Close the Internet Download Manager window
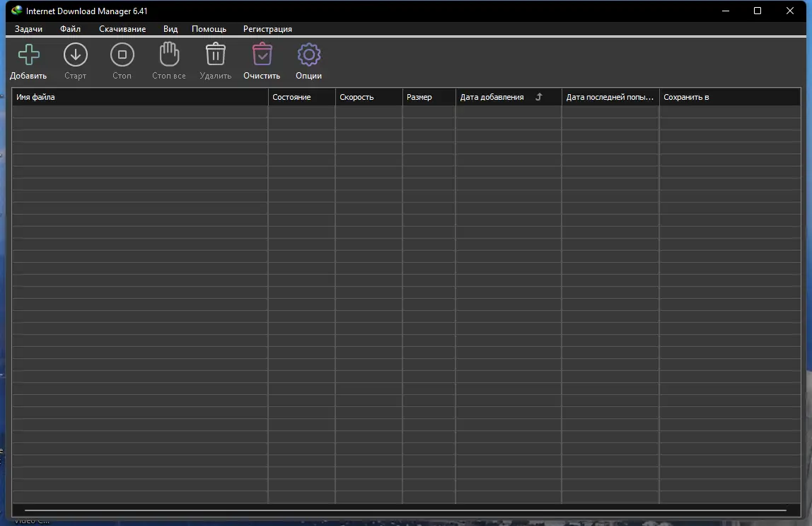This screenshot has height=526, width=812. pyautogui.click(x=790, y=11)
